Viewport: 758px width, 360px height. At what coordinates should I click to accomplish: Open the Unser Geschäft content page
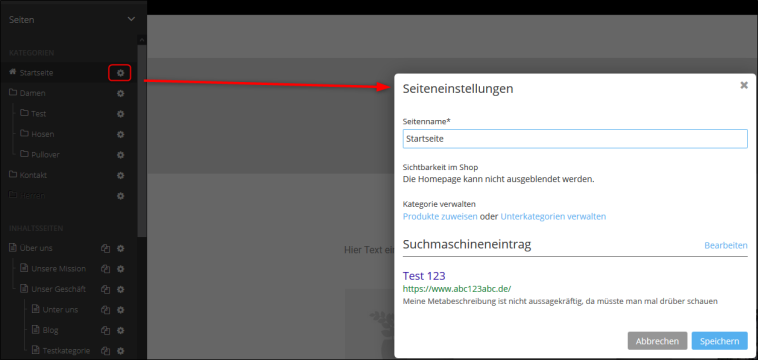(58, 289)
